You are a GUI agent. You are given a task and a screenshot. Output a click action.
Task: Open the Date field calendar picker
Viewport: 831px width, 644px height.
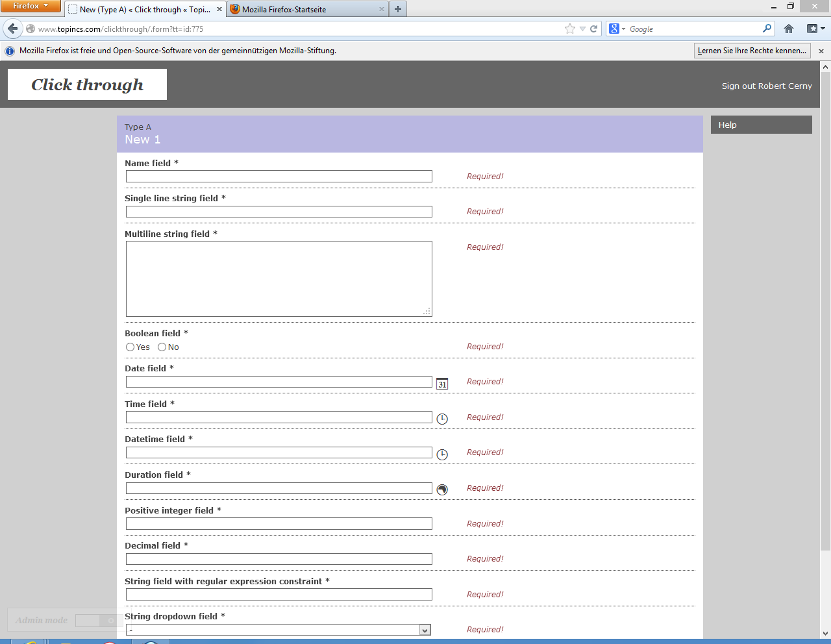[x=442, y=384]
